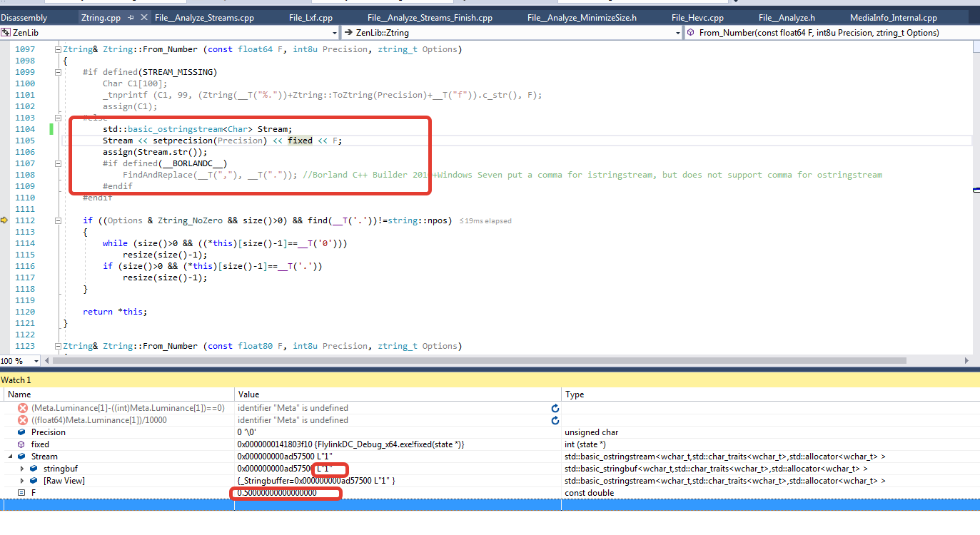The width and height of the screenshot is (980, 535).
Task: Open the ZenLib::Ztring type dropdown
Action: 678,32
